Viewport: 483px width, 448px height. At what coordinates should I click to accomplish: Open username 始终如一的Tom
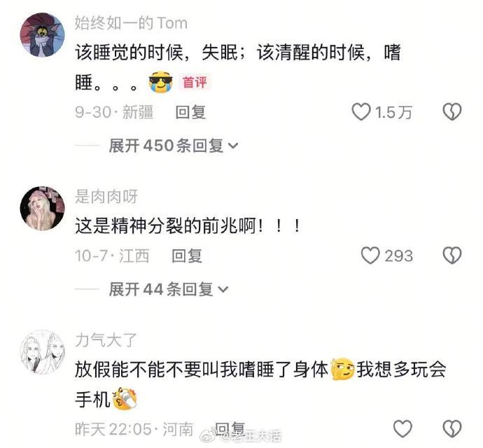[x=131, y=23]
